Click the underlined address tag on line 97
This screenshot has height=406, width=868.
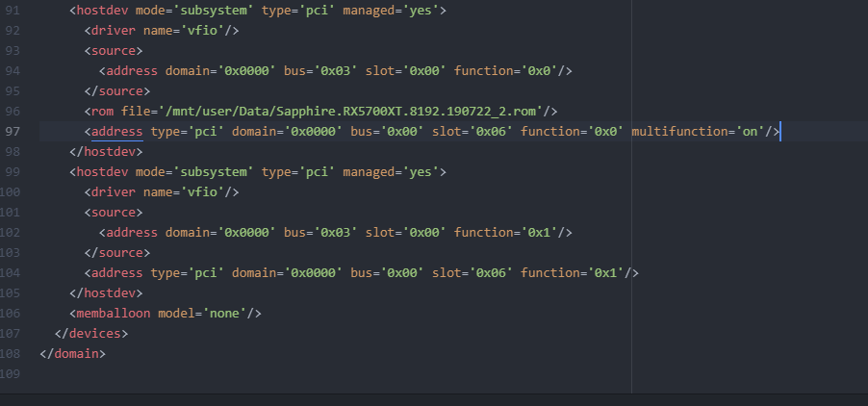pos(116,132)
